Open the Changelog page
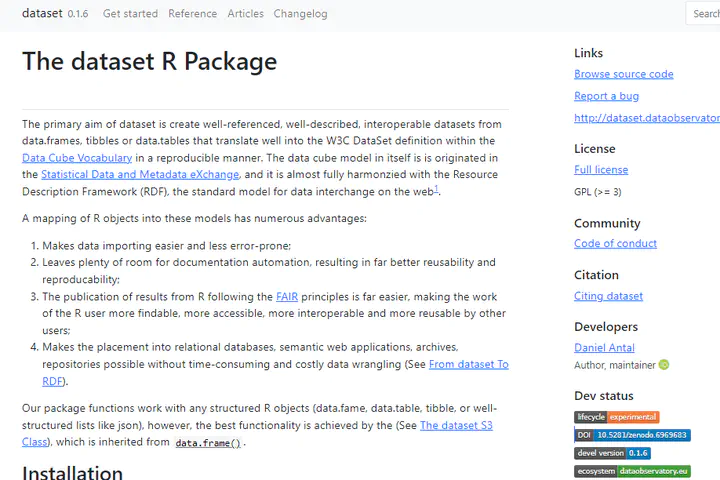The width and height of the screenshot is (720, 480). point(300,14)
